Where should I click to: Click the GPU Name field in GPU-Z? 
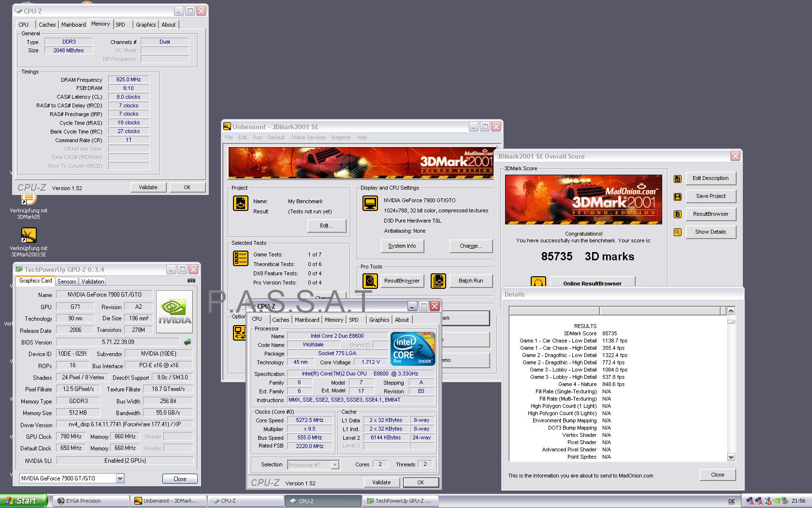coord(104,294)
